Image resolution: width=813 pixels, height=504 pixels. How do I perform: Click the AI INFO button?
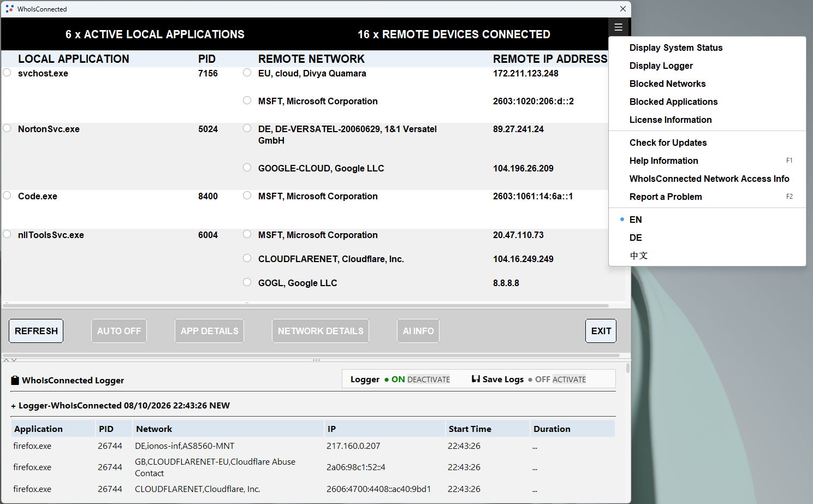pos(418,331)
